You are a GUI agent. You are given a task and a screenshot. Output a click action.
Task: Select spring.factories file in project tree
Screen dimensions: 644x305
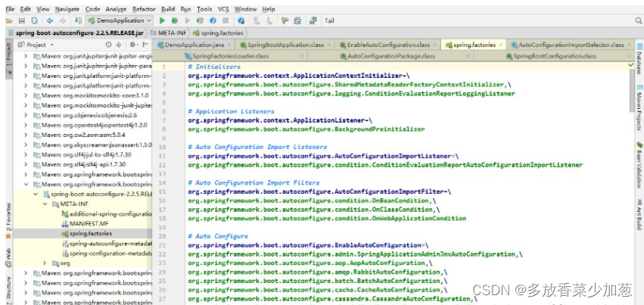tap(86, 234)
